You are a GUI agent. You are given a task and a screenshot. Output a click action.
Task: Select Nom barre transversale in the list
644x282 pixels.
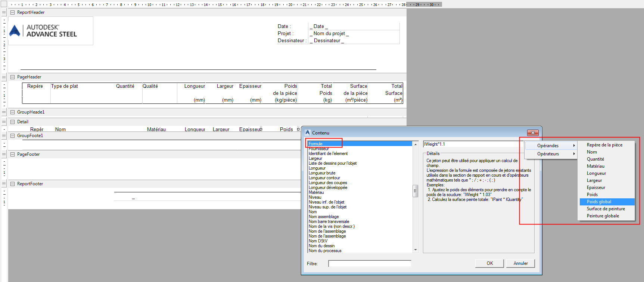click(360, 221)
